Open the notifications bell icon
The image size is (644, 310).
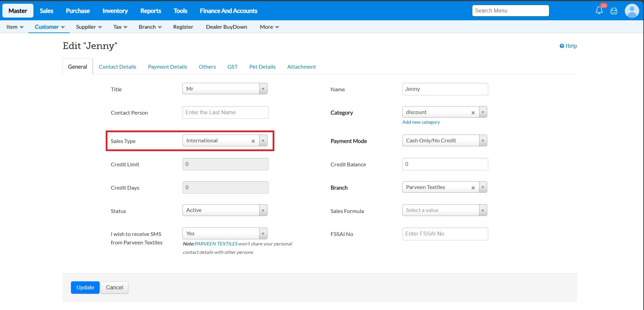click(599, 10)
